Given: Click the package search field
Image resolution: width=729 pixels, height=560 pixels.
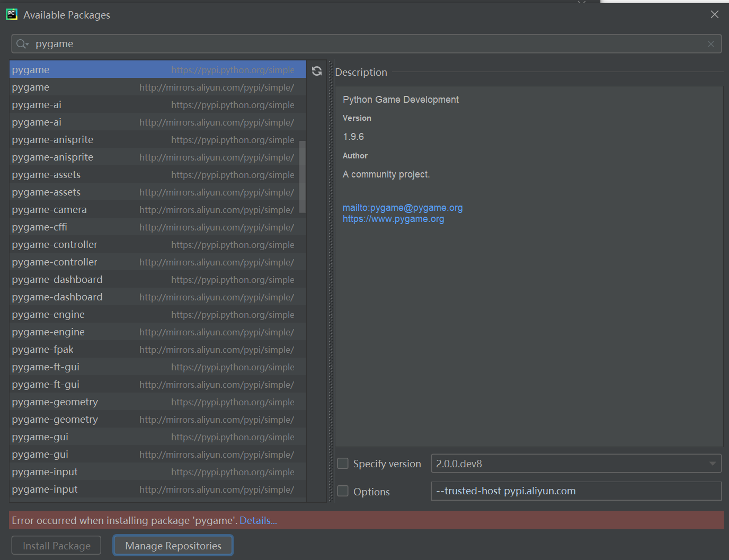Looking at the screenshot, I should pyautogui.click(x=367, y=44).
